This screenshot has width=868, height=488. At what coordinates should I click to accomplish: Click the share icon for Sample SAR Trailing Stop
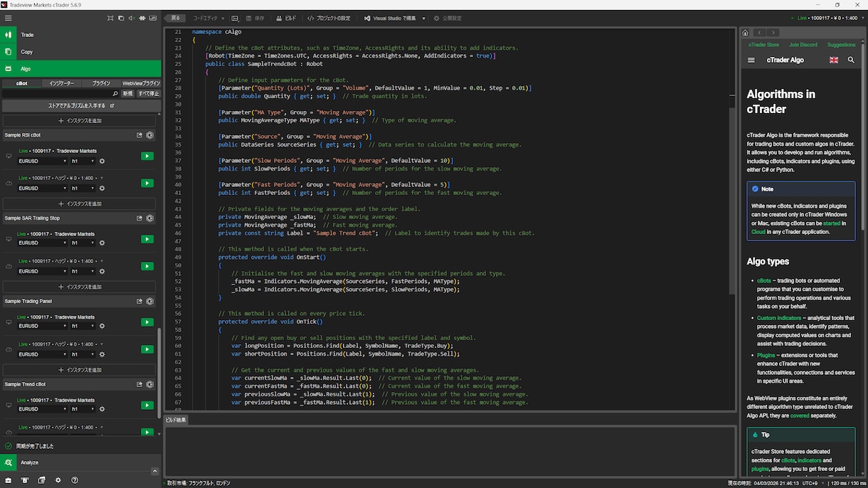[140, 218]
